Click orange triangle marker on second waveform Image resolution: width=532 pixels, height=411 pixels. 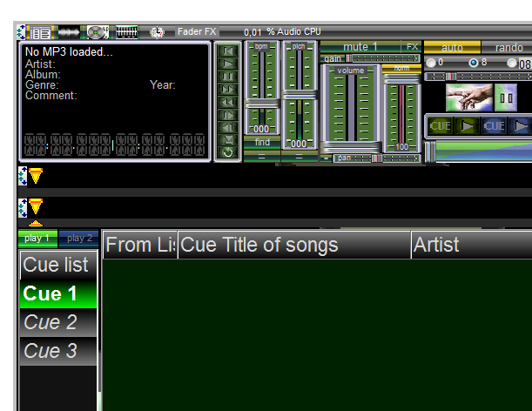point(36,206)
